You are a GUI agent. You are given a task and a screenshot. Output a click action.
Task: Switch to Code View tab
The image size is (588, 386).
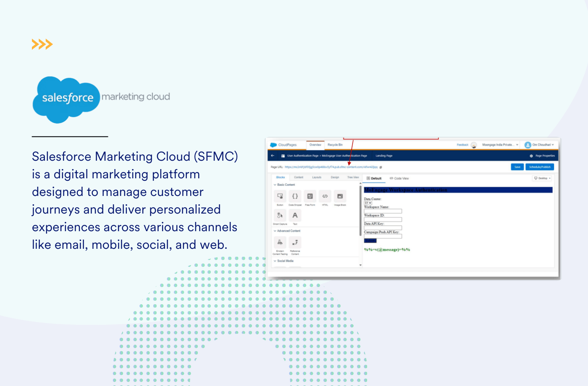tap(399, 178)
